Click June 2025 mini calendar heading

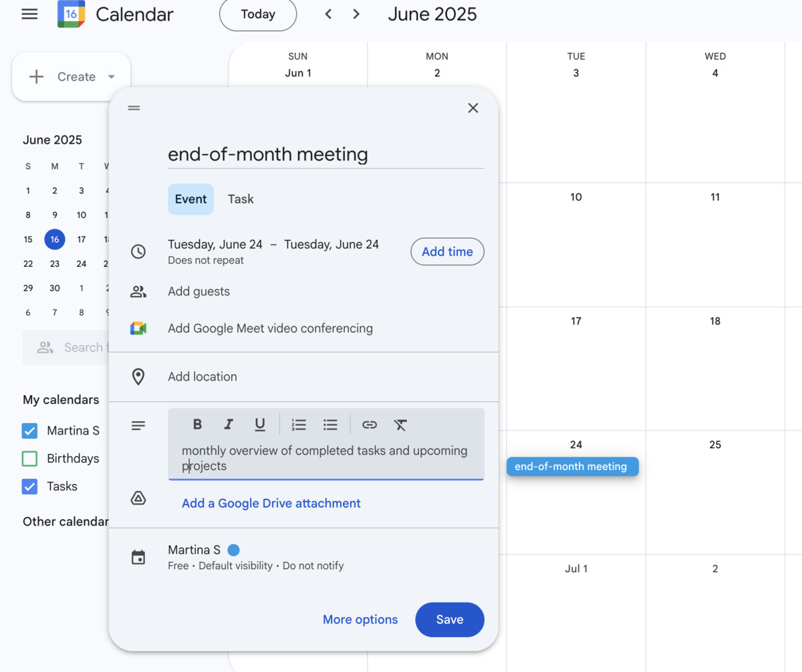point(52,140)
